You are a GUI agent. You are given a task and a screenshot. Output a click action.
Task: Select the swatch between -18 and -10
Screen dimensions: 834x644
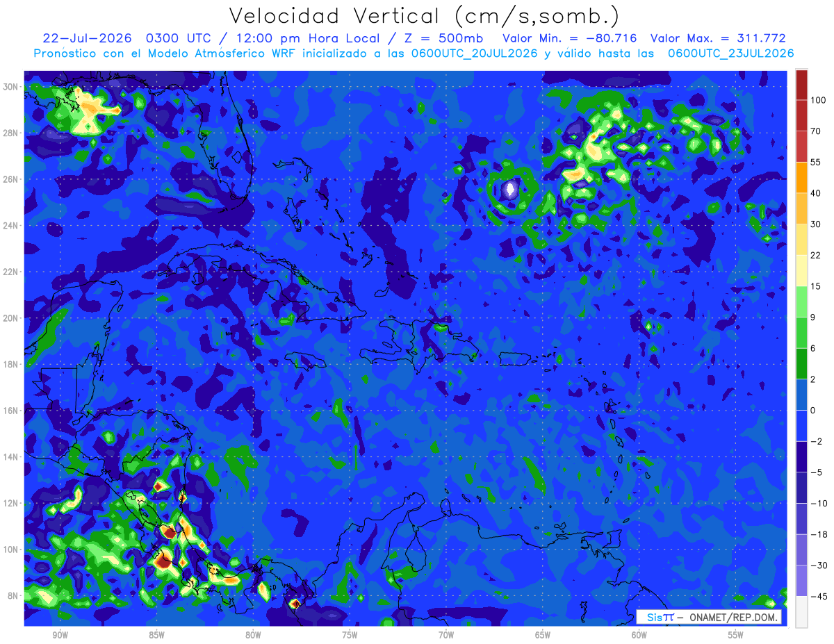point(801,518)
